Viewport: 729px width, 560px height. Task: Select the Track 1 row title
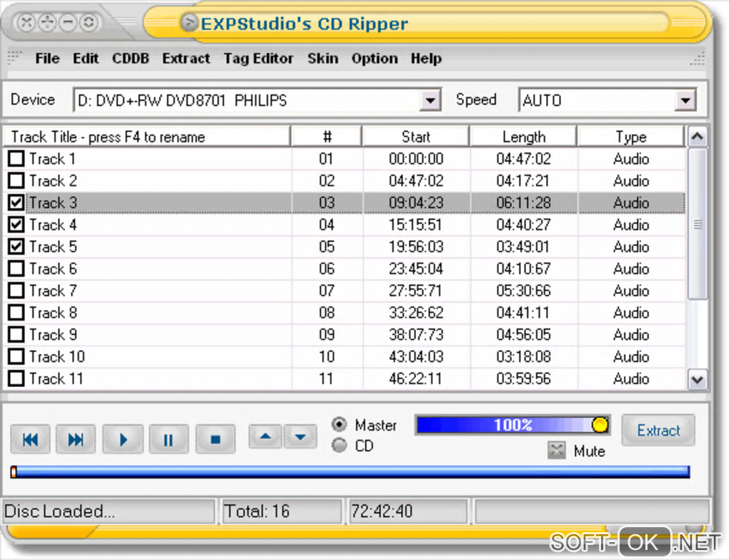[x=52, y=159]
